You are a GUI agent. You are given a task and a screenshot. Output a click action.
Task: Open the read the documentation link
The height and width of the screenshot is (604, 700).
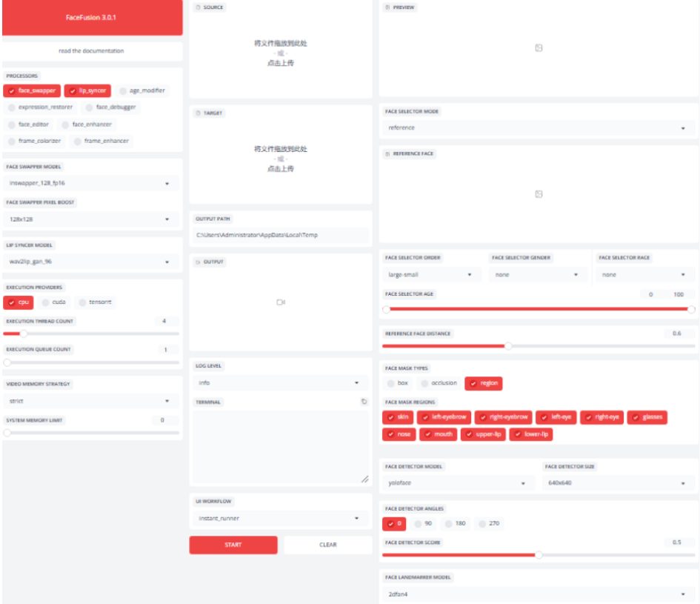click(91, 51)
